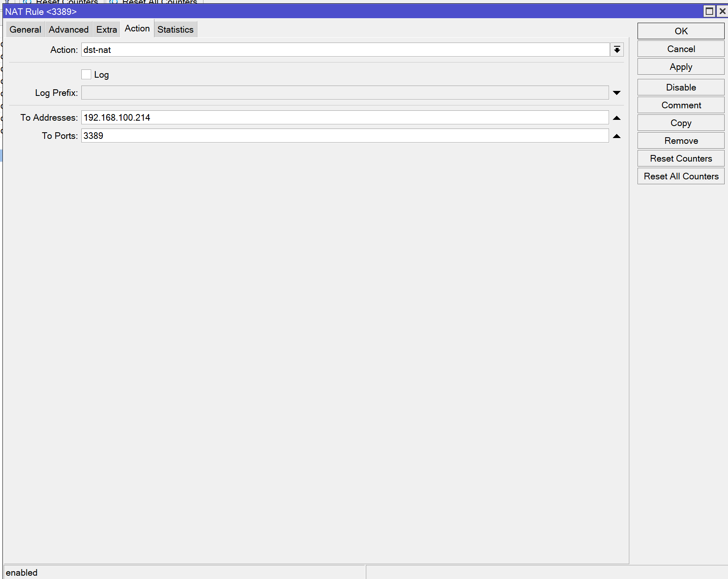The image size is (728, 579).
Task: Apply the NAT rule settings
Action: (x=681, y=67)
